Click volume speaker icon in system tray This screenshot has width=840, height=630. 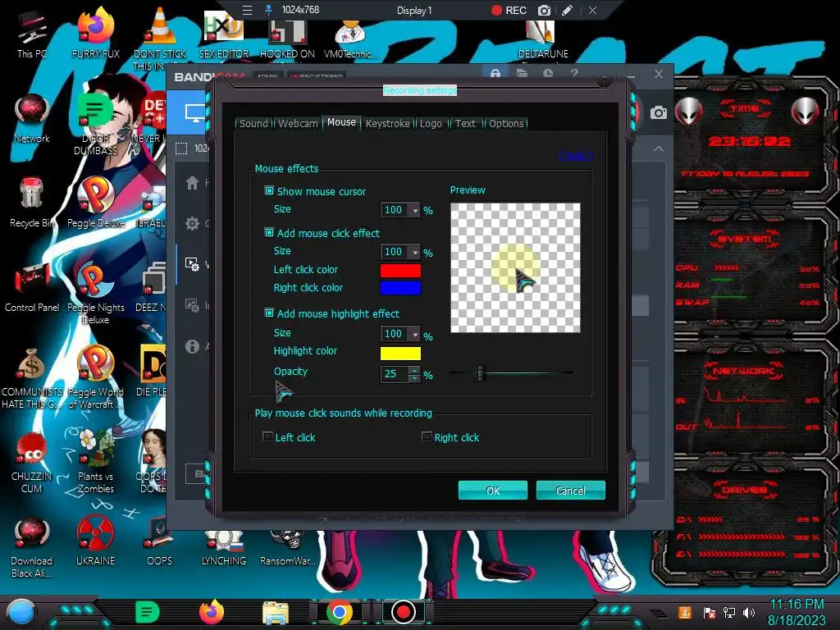(x=749, y=612)
